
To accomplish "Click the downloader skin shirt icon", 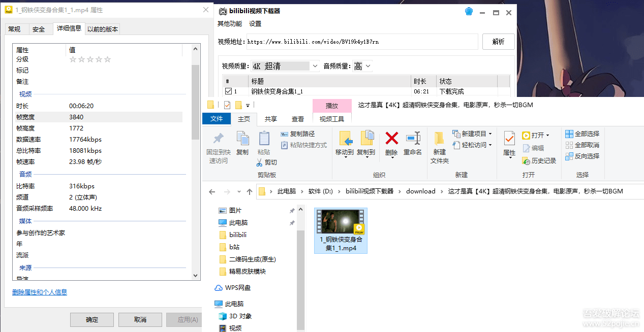I will [x=469, y=12].
